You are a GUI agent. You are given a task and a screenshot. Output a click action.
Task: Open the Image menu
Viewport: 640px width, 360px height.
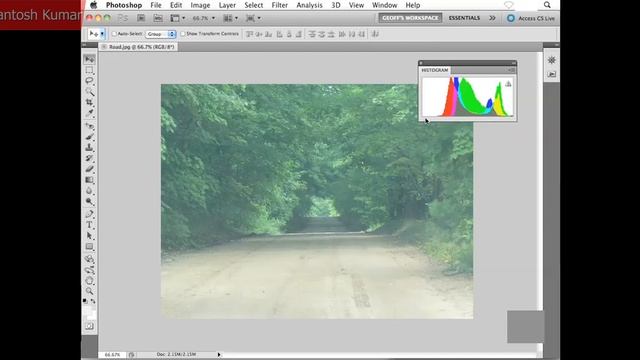(x=200, y=5)
